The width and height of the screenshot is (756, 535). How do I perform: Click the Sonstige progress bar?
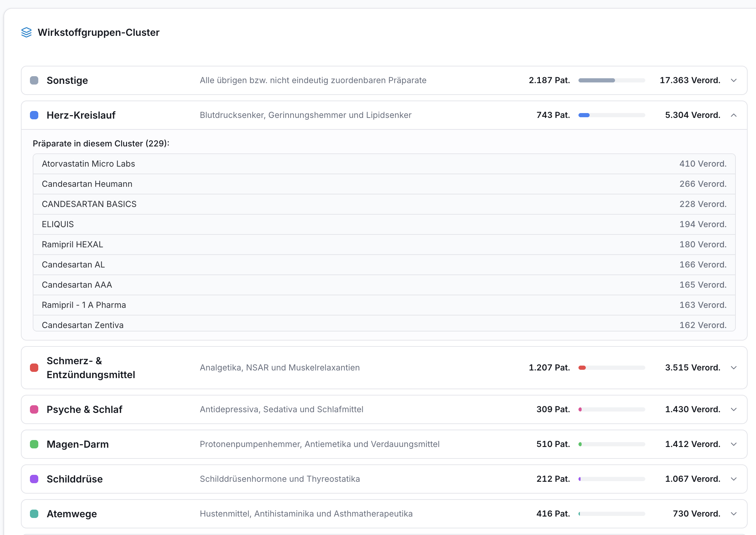(x=612, y=80)
